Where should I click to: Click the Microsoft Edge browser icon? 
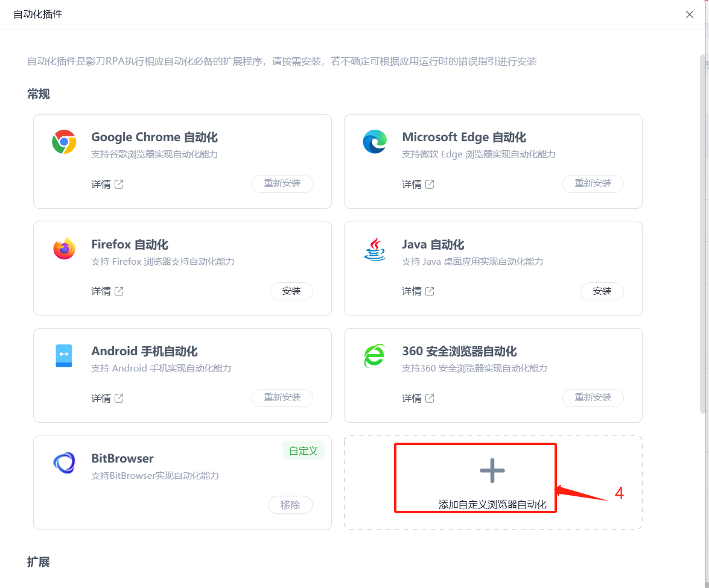coord(375,142)
